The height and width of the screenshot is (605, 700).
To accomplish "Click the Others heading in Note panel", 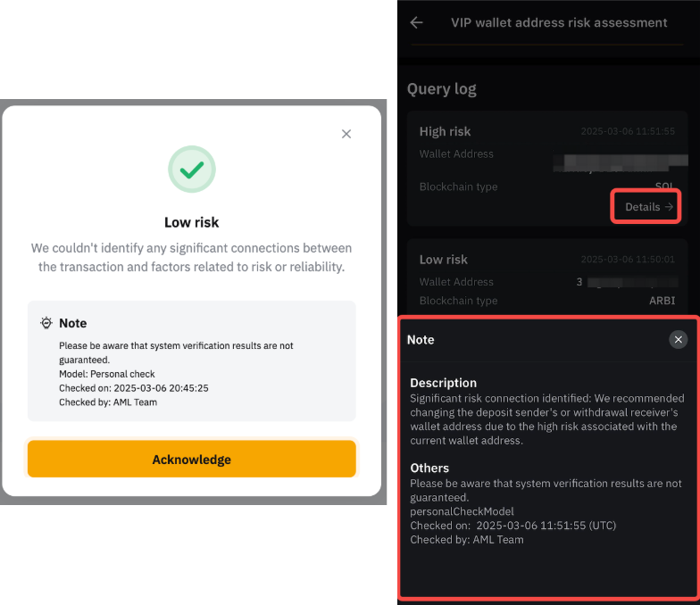I will 429,468.
